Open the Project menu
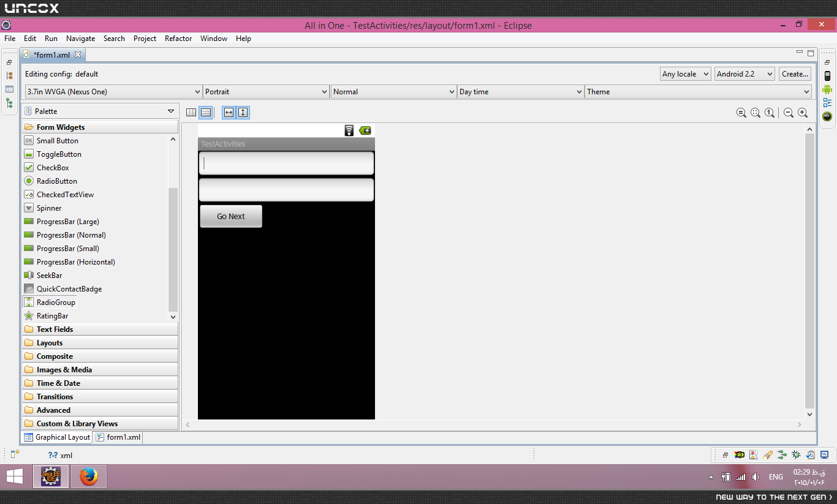This screenshot has width=837, height=504. [145, 39]
